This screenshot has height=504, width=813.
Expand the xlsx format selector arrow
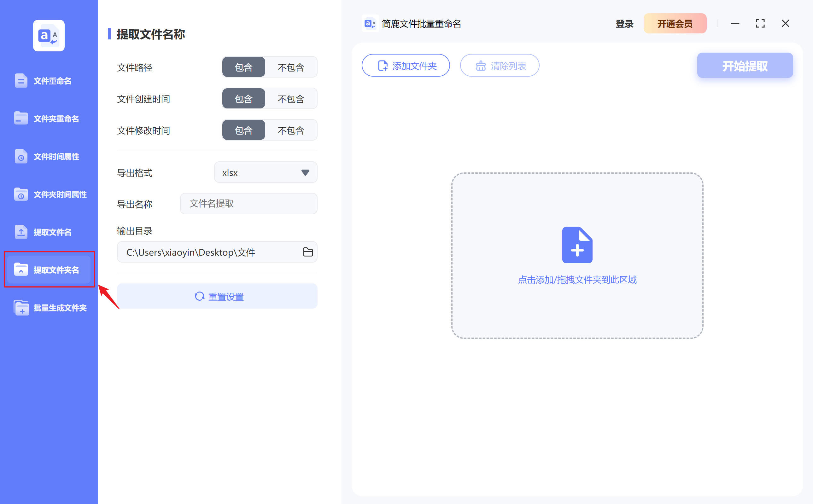point(304,172)
